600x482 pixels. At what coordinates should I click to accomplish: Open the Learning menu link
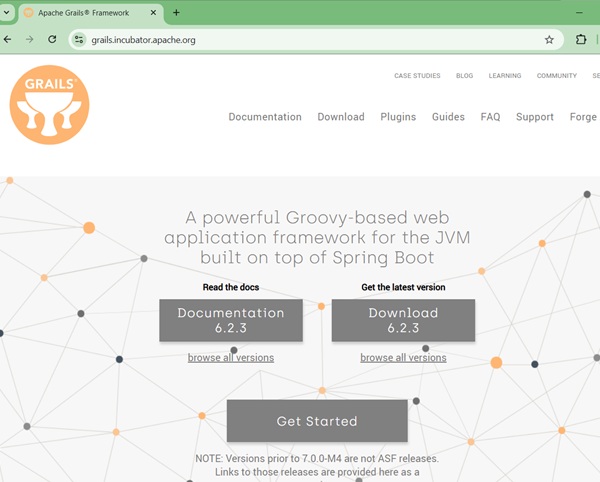tap(505, 76)
